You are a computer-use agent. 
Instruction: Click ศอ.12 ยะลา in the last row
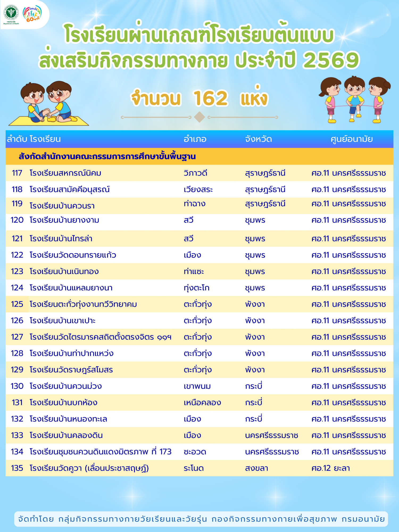tap(330, 468)
